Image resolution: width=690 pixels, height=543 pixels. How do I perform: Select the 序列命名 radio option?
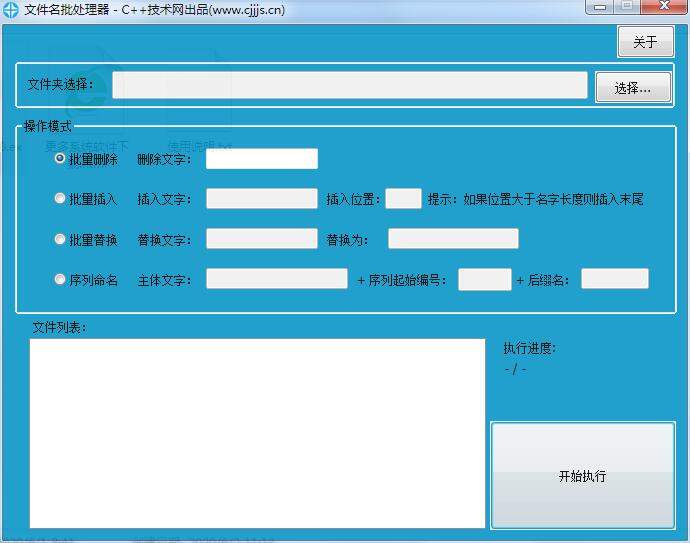tap(60, 280)
